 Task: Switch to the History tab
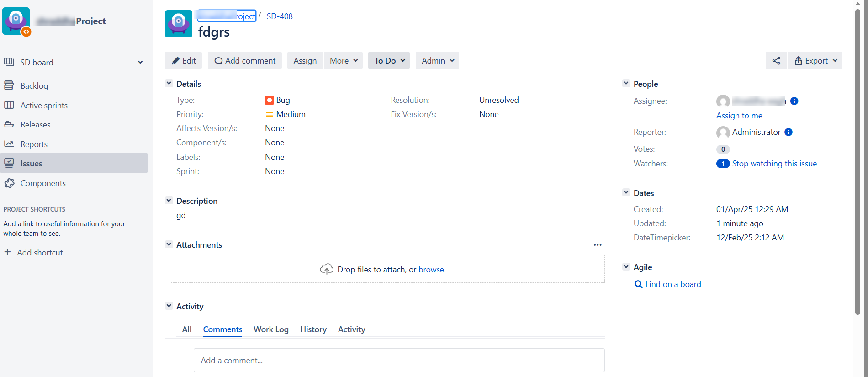pos(313,329)
